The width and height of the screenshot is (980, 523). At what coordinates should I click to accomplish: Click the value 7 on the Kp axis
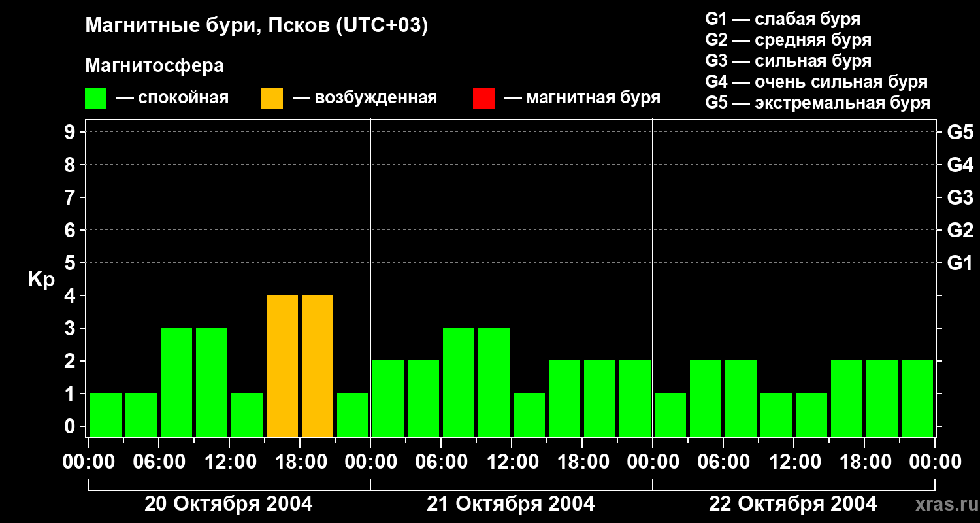coord(71,197)
